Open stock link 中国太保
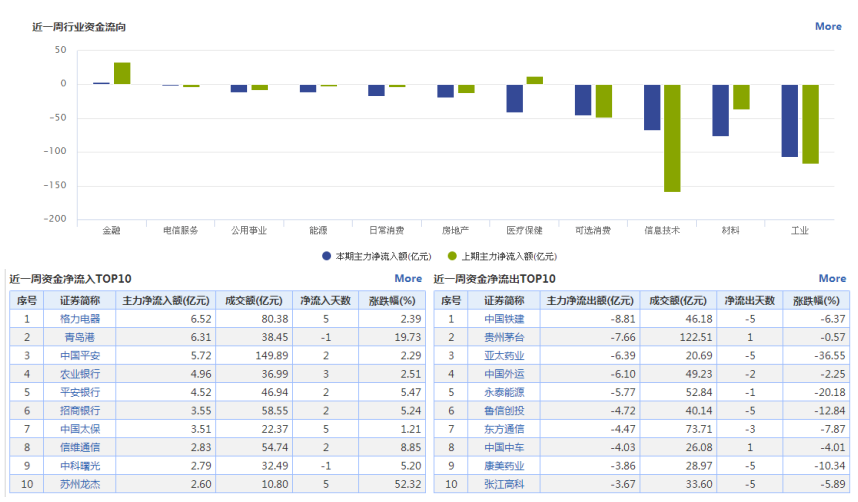 pyautogui.click(x=80, y=429)
